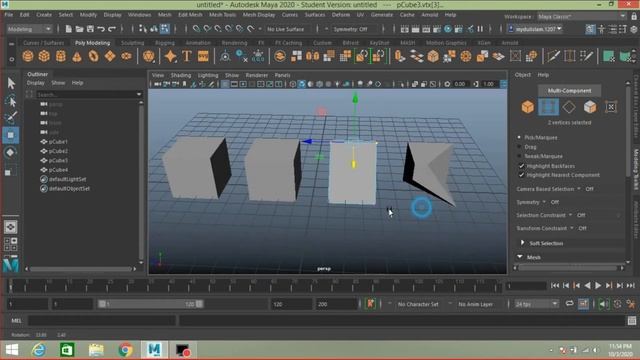Viewport: 640px width, 360px height.
Task: Select pCube3 in the Outliner
Action: point(58,160)
